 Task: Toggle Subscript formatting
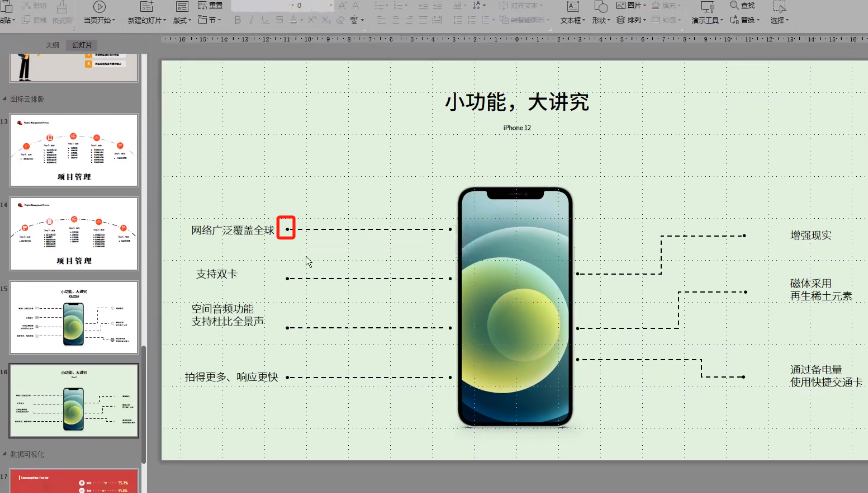[x=326, y=20]
